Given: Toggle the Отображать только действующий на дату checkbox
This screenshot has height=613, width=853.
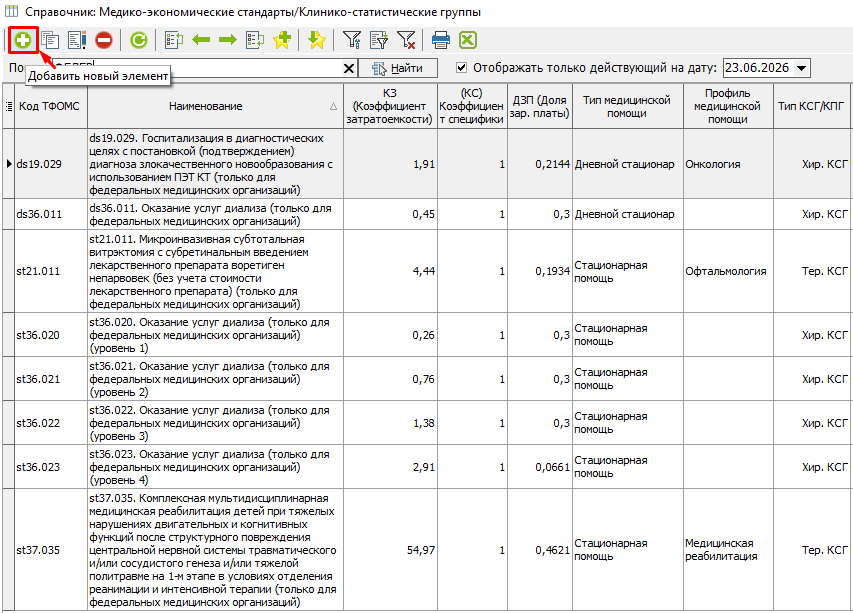Looking at the screenshot, I should pos(461,67).
